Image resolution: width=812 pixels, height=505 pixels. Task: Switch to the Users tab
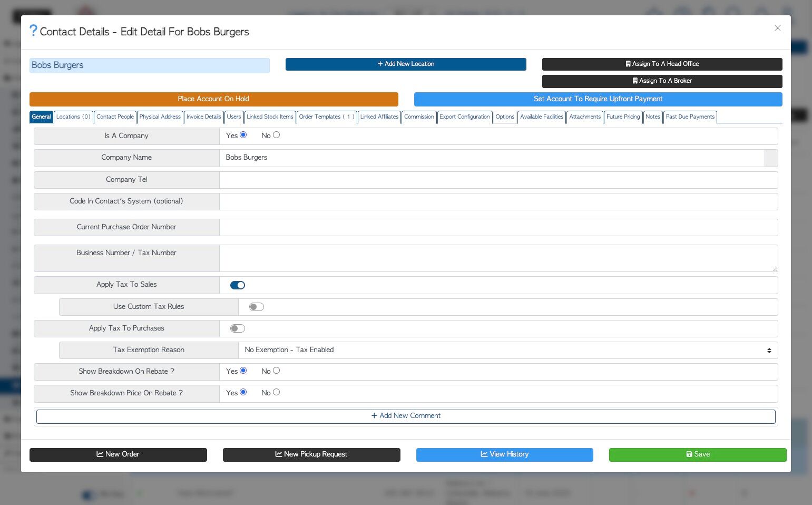click(x=234, y=117)
